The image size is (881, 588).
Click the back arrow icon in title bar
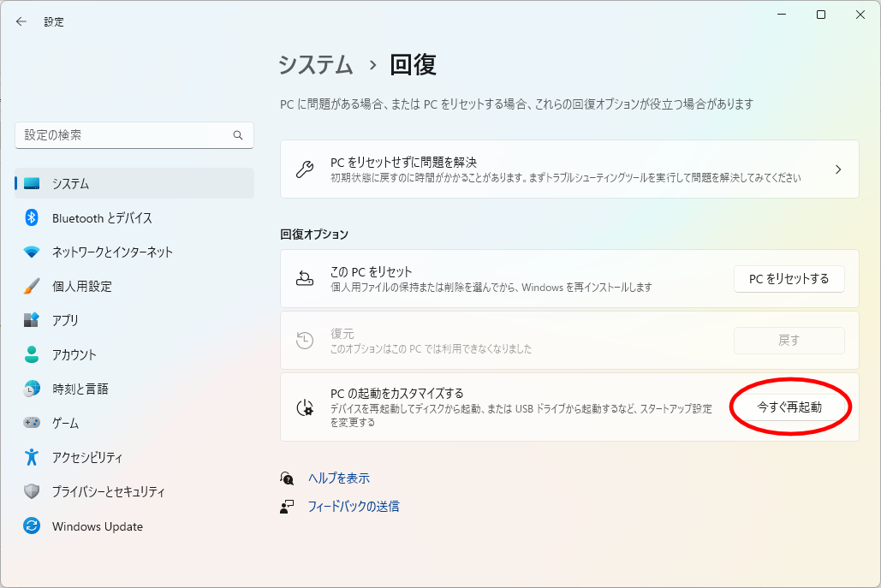(21, 21)
